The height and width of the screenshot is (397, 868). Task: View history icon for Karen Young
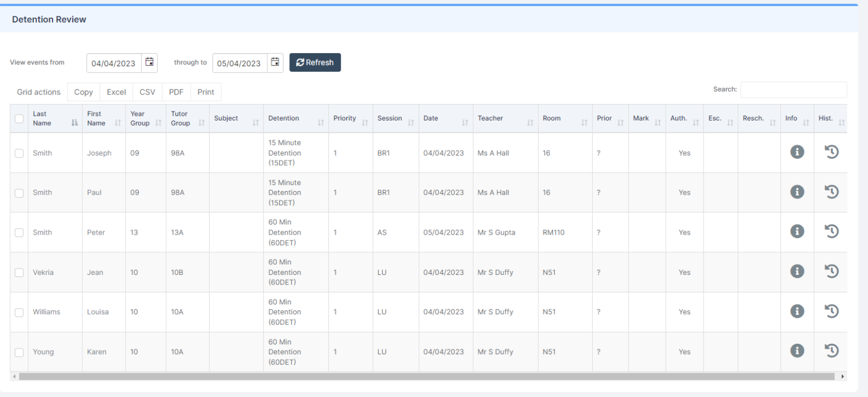[x=831, y=351]
